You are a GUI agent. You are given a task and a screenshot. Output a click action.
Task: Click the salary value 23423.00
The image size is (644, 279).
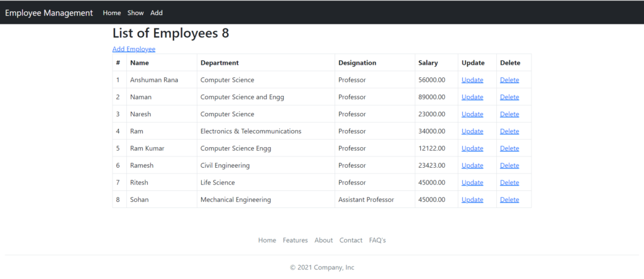(x=432, y=165)
